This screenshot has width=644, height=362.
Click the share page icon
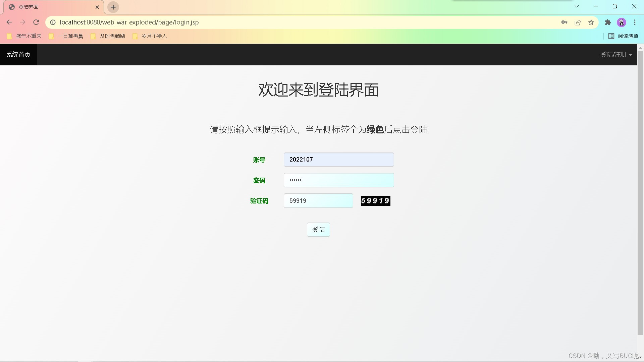[578, 22]
